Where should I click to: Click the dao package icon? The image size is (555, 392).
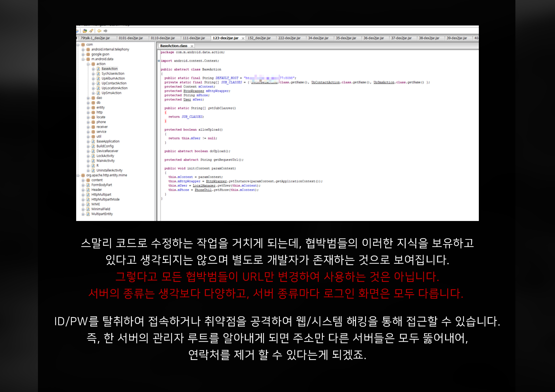(x=93, y=98)
